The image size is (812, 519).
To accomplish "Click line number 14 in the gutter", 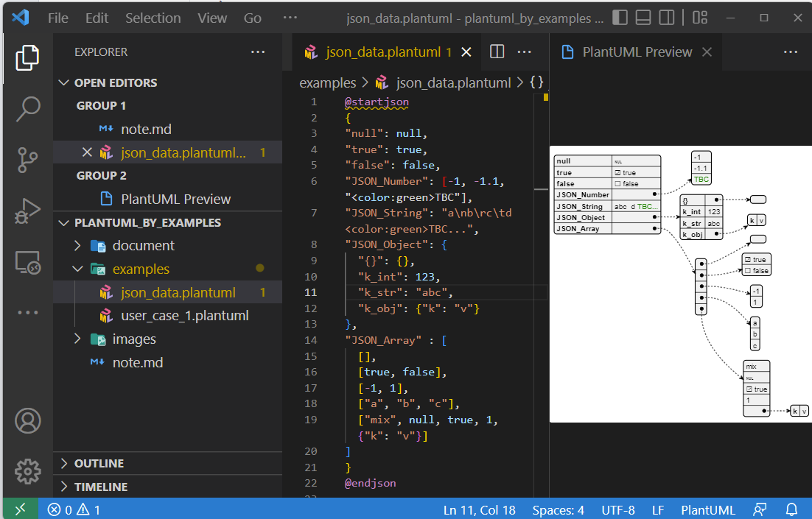I will tap(311, 341).
